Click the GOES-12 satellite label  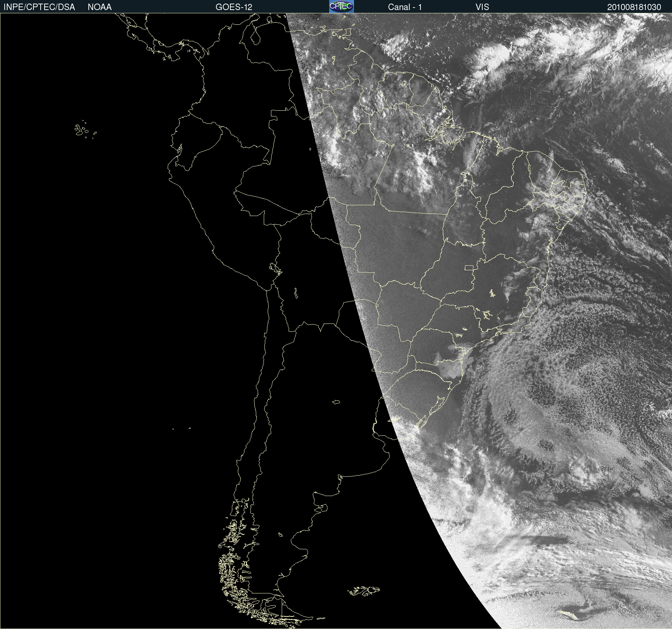click(x=234, y=7)
